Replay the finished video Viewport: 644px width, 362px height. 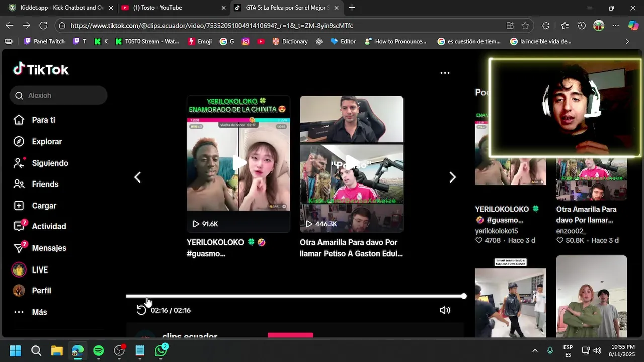(x=141, y=310)
